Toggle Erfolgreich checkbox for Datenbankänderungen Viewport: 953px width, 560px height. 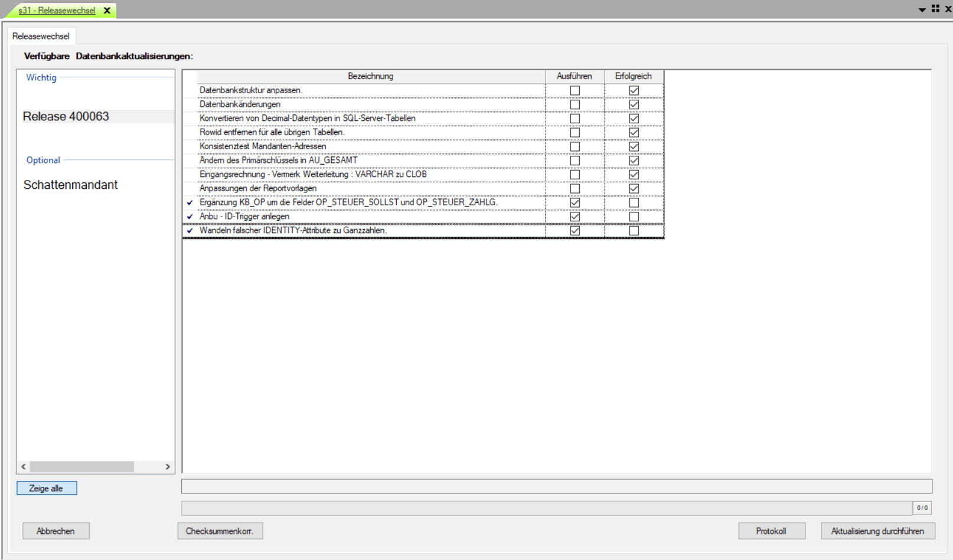point(634,104)
